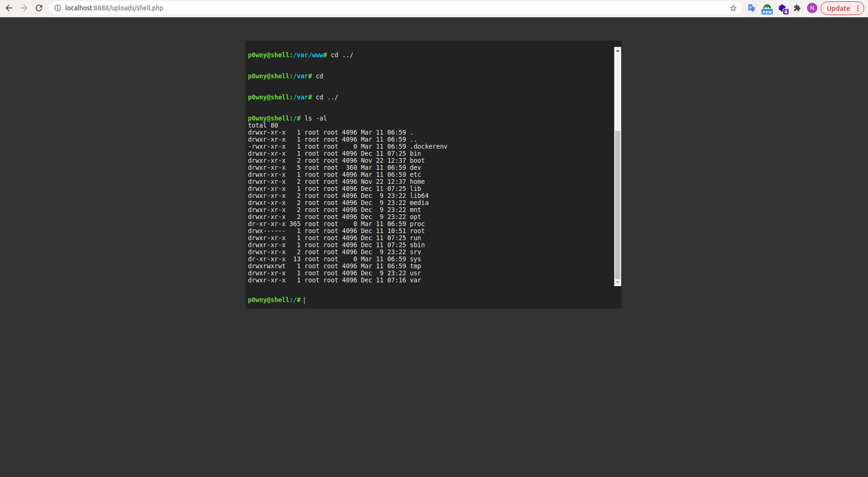The width and height of the screenshot is (868, 477).
Task: Click the 'sys' directory name
Action: pos(416,259)
